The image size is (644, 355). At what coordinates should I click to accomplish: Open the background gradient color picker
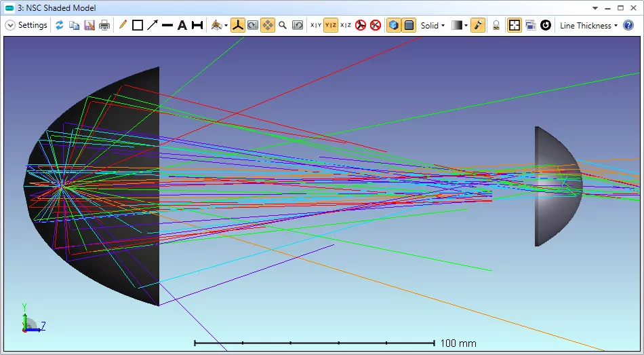pyautogui.click(x=459, y=25)
